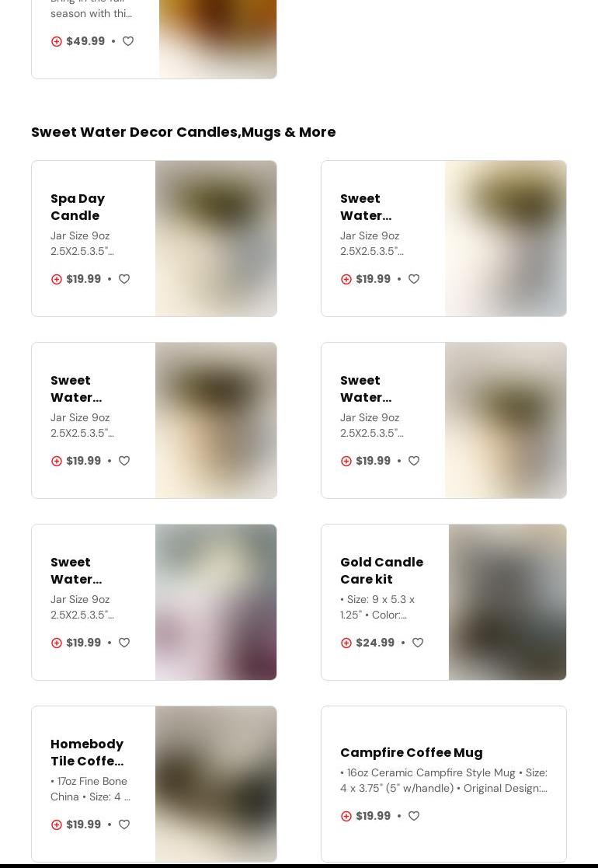View the pink floral Sweet Water candle image

pos(216,602)
